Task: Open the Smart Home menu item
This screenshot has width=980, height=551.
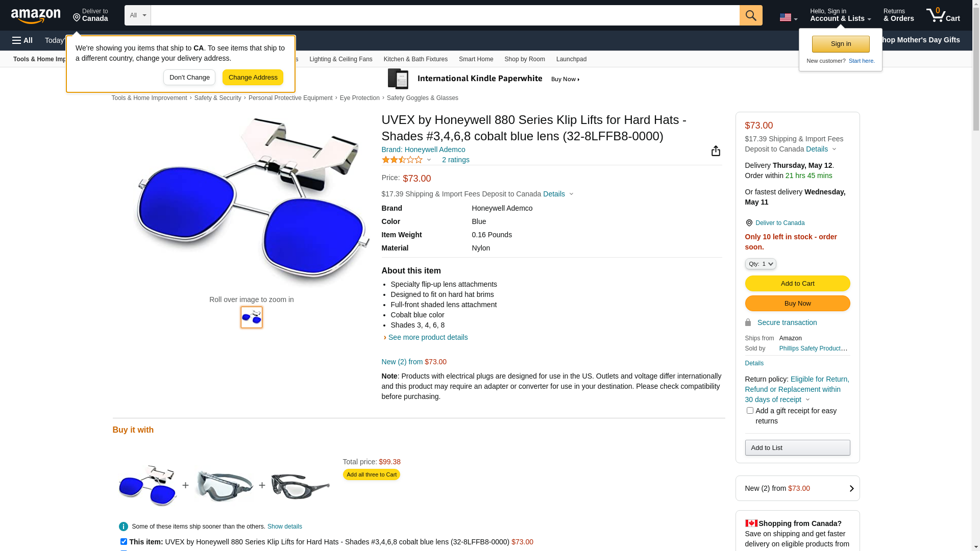Action: coord(476,59)
